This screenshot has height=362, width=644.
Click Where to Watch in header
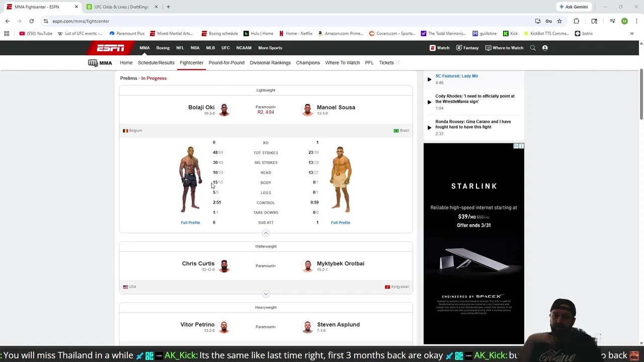coord(505,48)
